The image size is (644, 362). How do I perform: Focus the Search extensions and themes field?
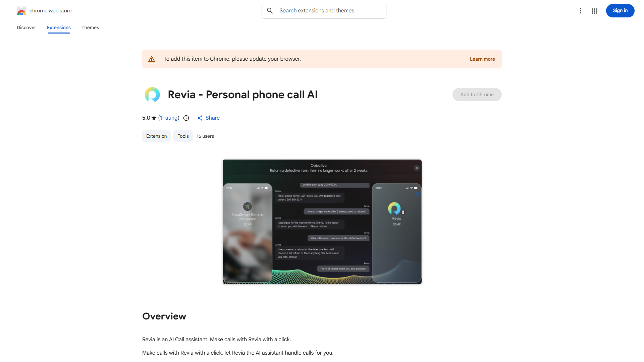click(x=324, y=11)
